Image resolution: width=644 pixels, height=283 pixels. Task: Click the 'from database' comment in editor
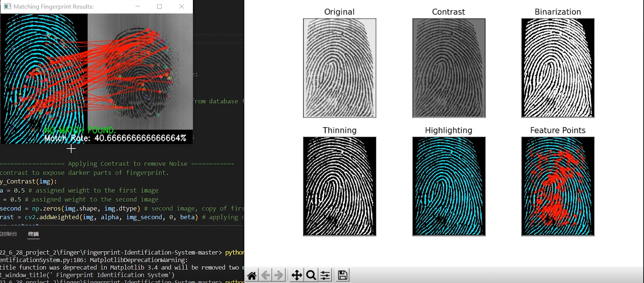click(x=218, y=101)
